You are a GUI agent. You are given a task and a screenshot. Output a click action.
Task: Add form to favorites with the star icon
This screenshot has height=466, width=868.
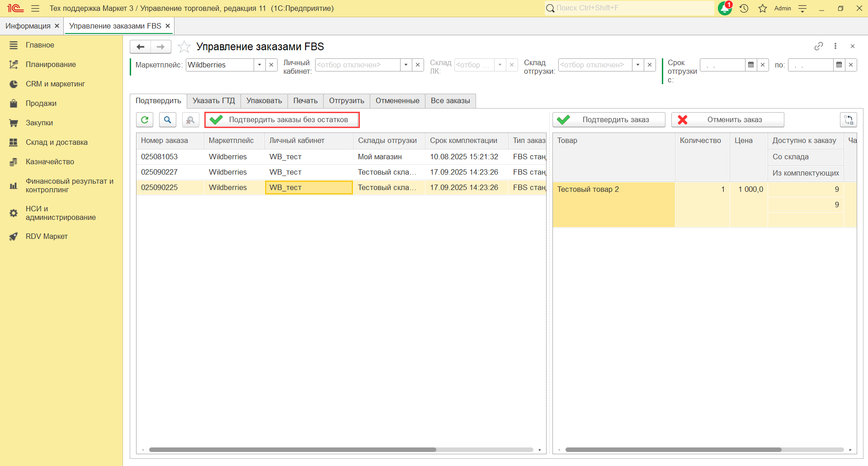[x=184, y=47]
